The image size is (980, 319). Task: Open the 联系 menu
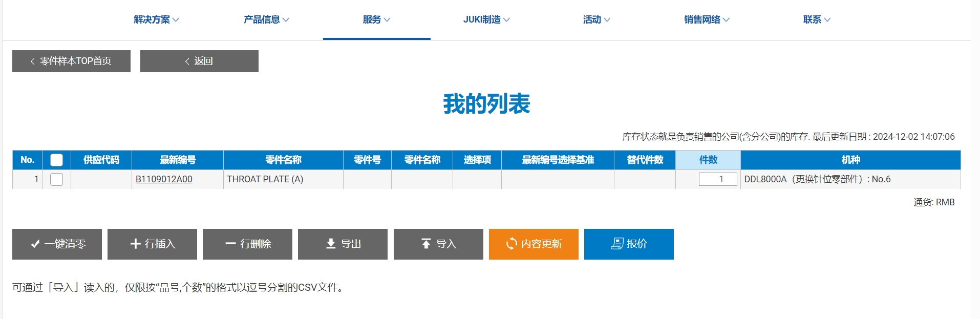click(816, 19)
